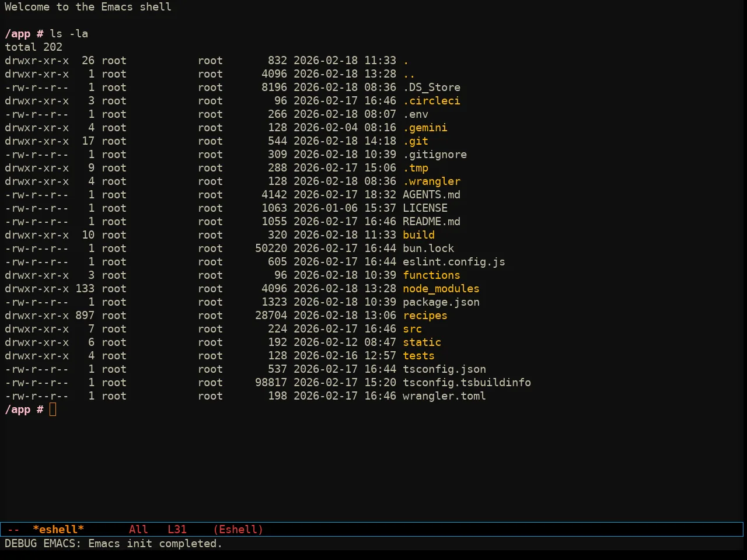Viewport: 747px width, 560px height.
Task: Click the 2026-02-12 date of static
Action: (326, 342)
